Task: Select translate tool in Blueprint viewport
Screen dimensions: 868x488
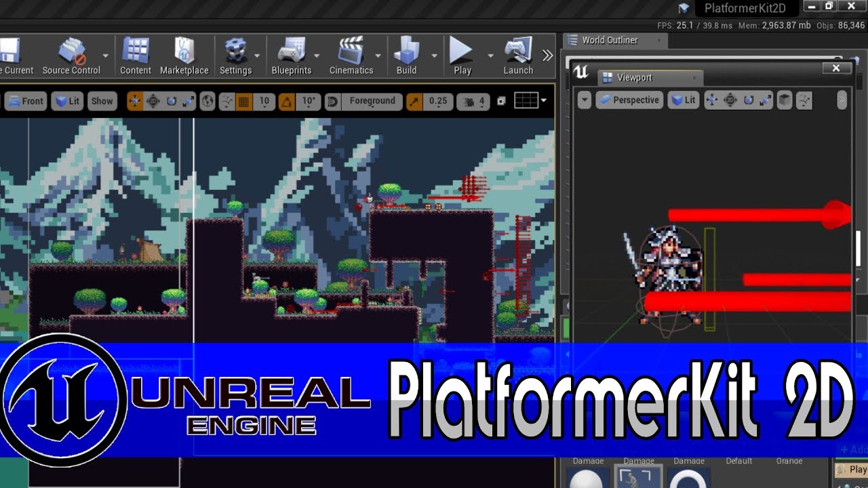Action: click(x=712, y=100)
